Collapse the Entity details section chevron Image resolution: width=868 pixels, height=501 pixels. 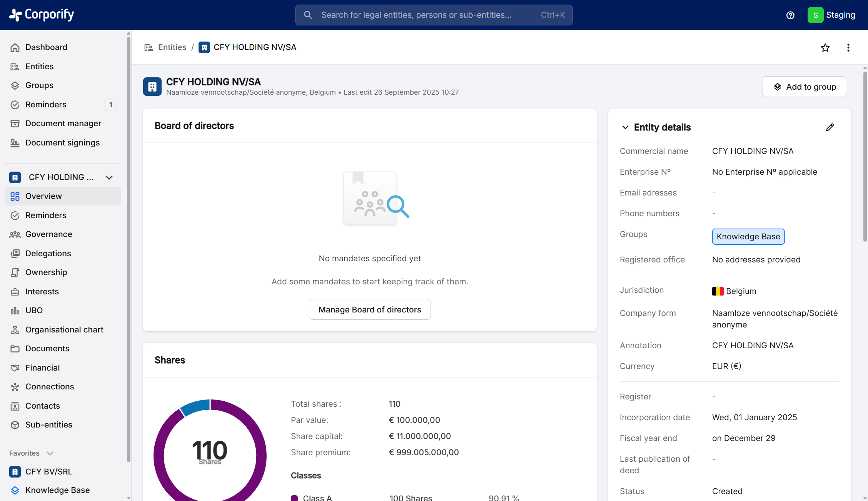coord(625,127)
